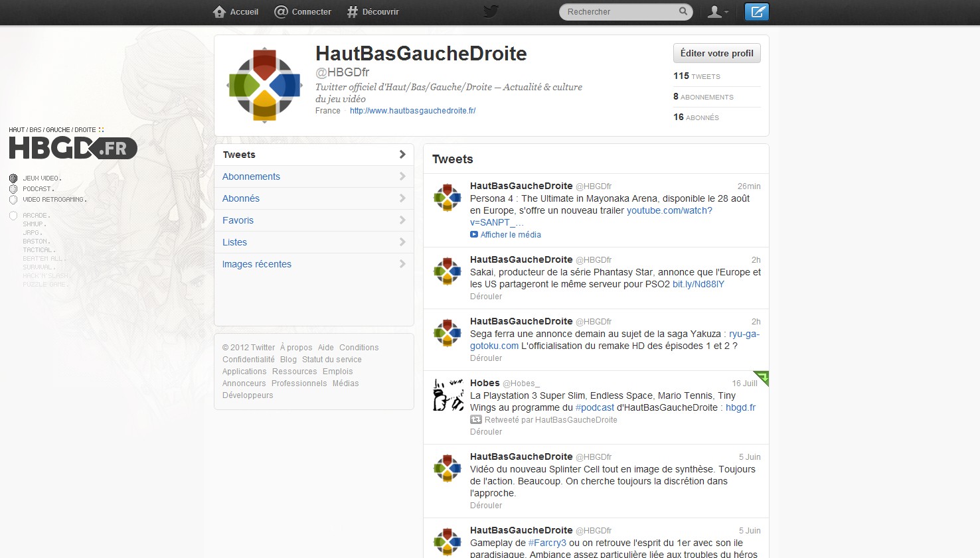
Task: Open the Tweets tab in the sidebar
Action: click(314, 155)
